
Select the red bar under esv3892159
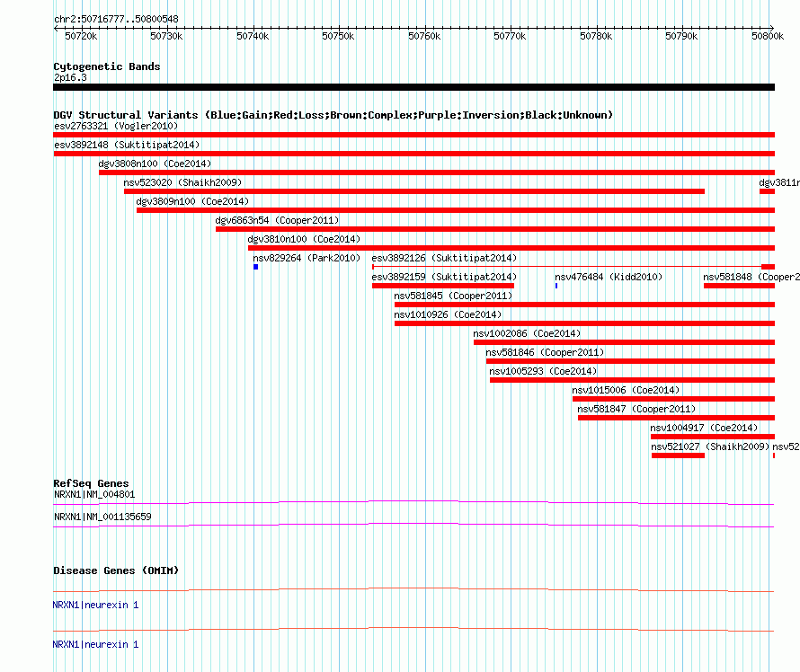pyautogui.click(x=443, y=286)
